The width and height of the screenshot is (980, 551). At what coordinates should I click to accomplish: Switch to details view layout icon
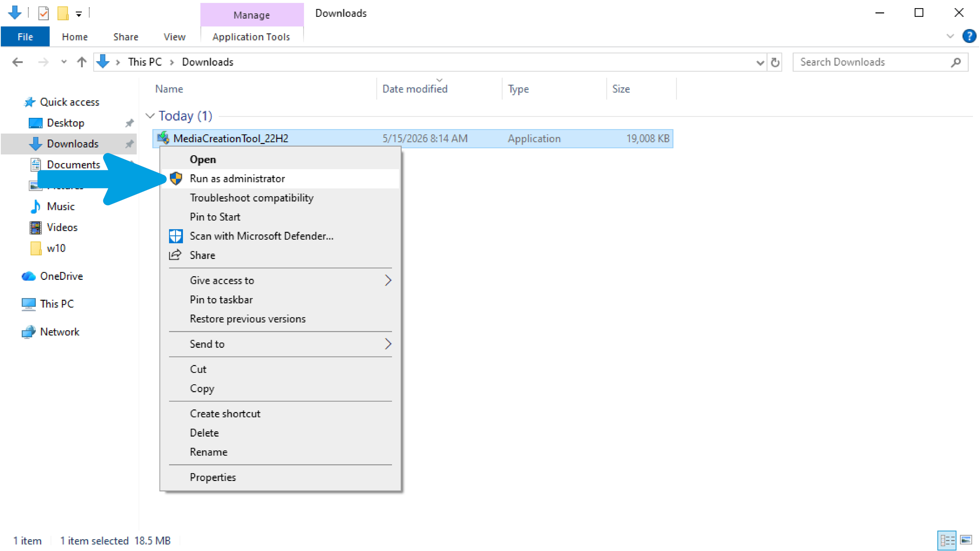point(947,540)
